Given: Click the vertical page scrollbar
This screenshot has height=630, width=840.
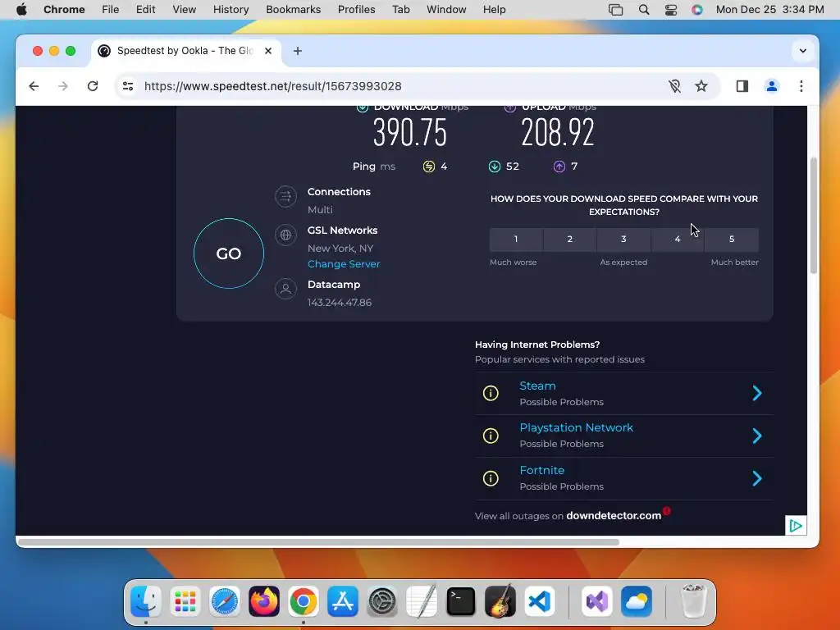Looking at the screenshot, I should (814, 216).
